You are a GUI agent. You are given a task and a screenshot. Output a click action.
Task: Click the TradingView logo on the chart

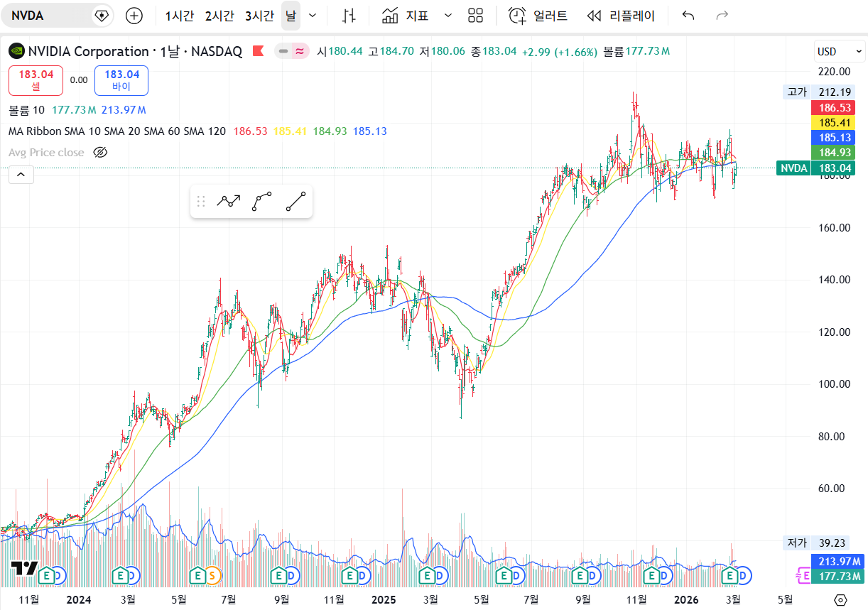tap(24, 568)
